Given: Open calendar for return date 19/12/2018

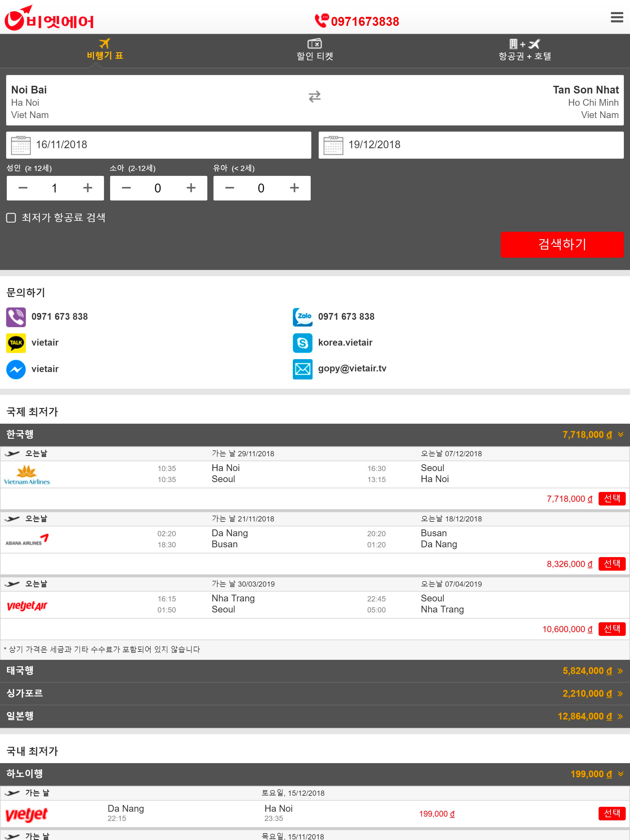Looking at the screenshot, I should 333,145.
